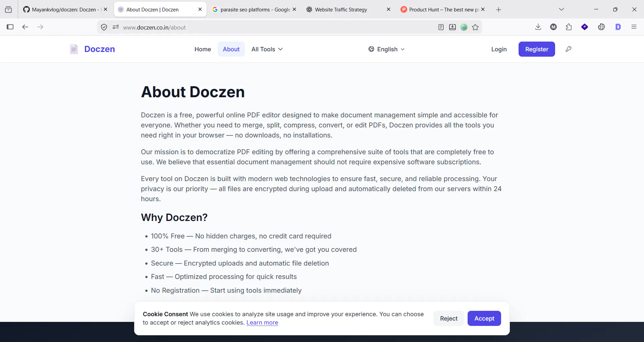
Task: Click the green globe extension icon in address bar
Action: click(464, 27)
